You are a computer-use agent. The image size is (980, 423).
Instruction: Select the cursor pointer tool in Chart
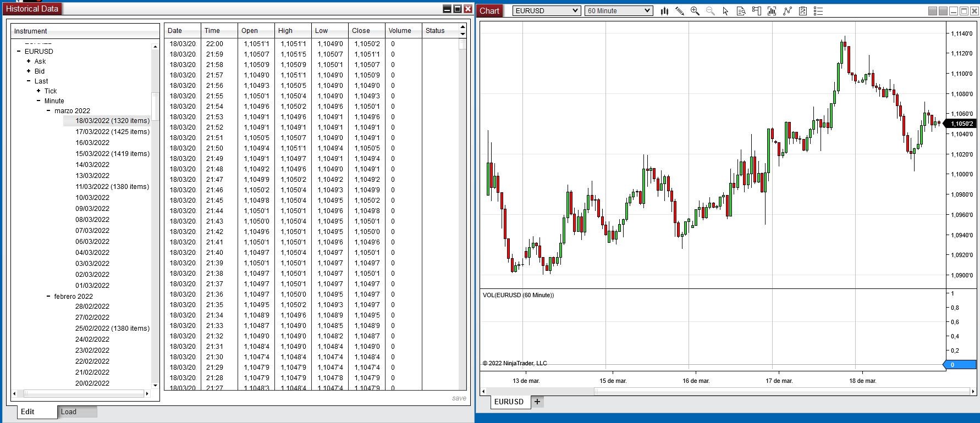pyautogui.click(x=725, y=11)
